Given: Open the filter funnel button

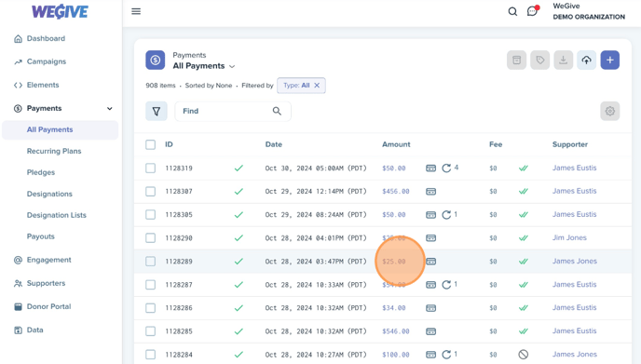Looking at the screenshot, I should (157, 111).
